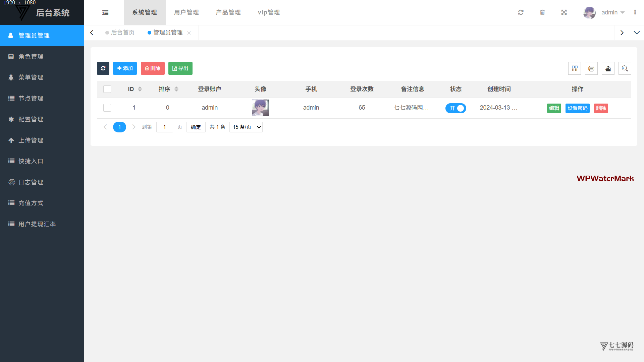Image resolution: width=644 pixels, height=362 pixels.
Task: Toggle the admin status switch off
Action: click(455, 108)
